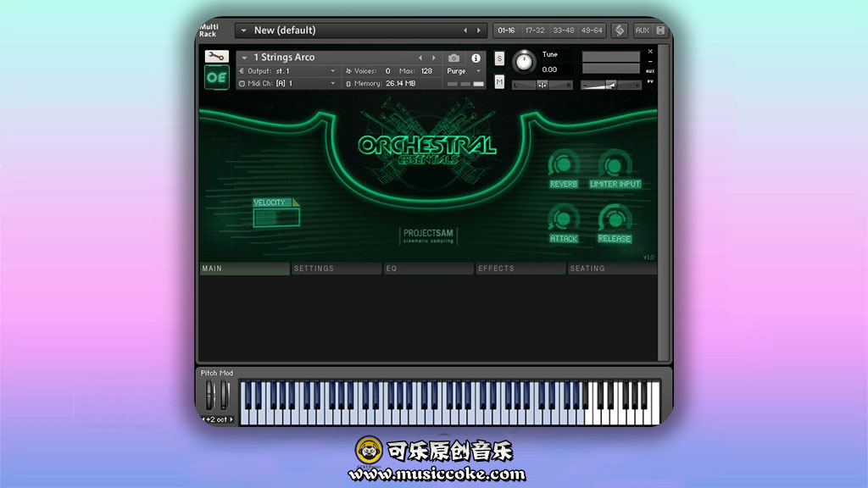This screenshot has height=488, width=868.
Task: Click the voices note icon beside Voices label
Action: click(x=348, y=71)
